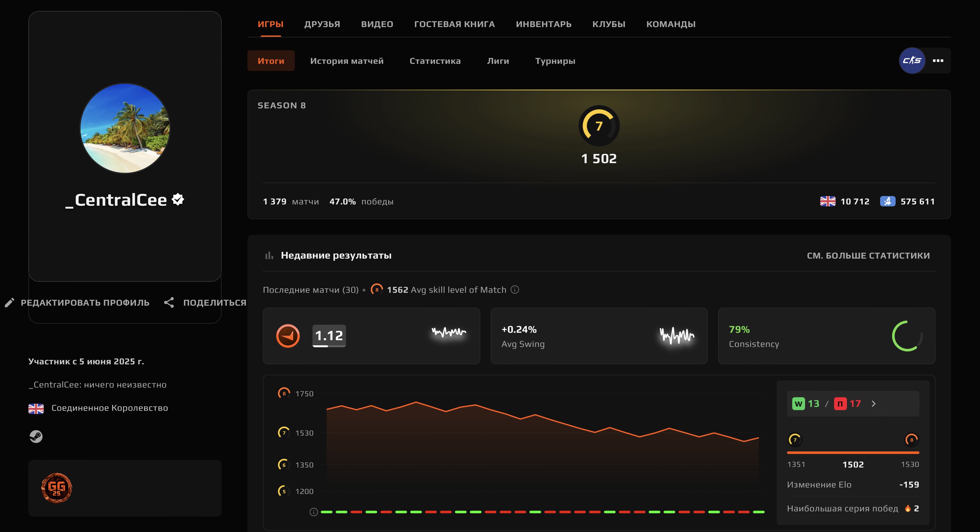Screen dimensions: 980x532
Task: Click the level 7 icon at 1530
Action: click(x=284, y=433)
